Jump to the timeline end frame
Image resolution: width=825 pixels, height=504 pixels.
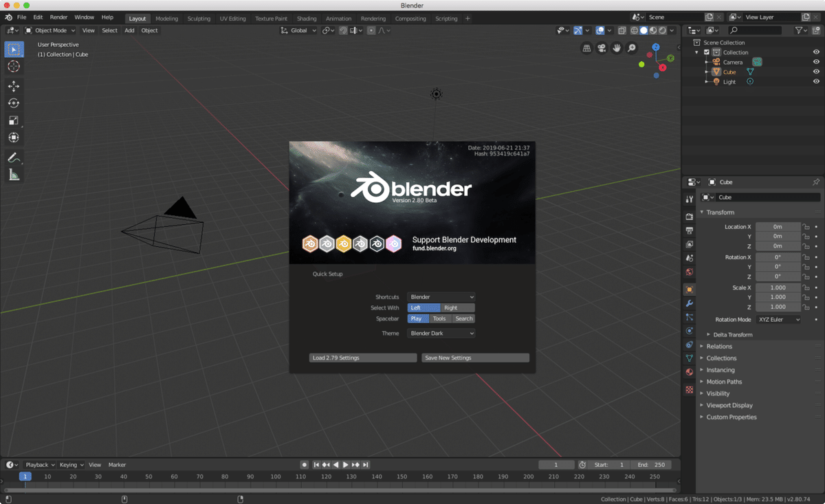coord(366,465)
